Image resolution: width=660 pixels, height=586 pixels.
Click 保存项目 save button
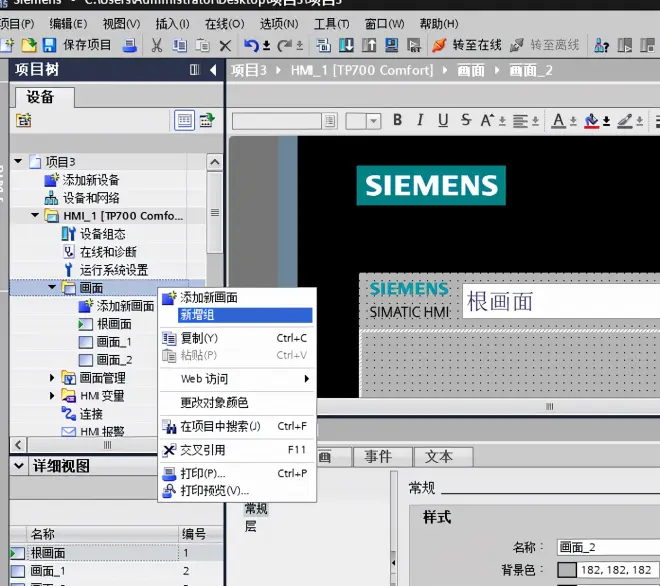pyautogui.click(x=77, y=45)
